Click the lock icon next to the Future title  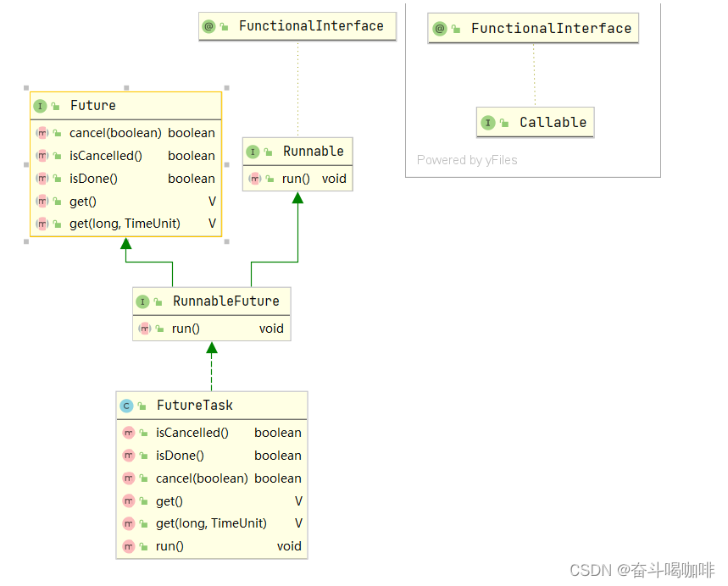click(x=56, y=105)
